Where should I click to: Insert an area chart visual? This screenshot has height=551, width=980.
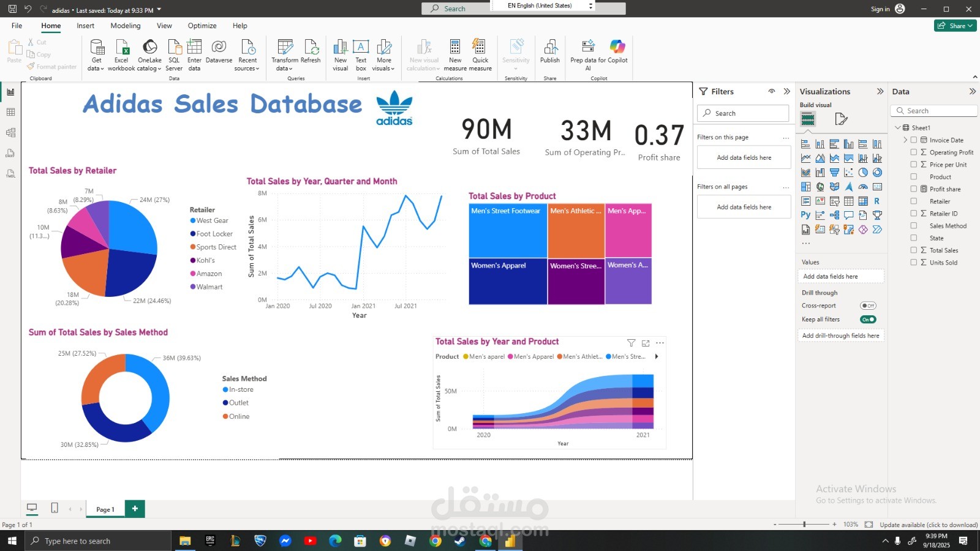click(x=820, y=158)
